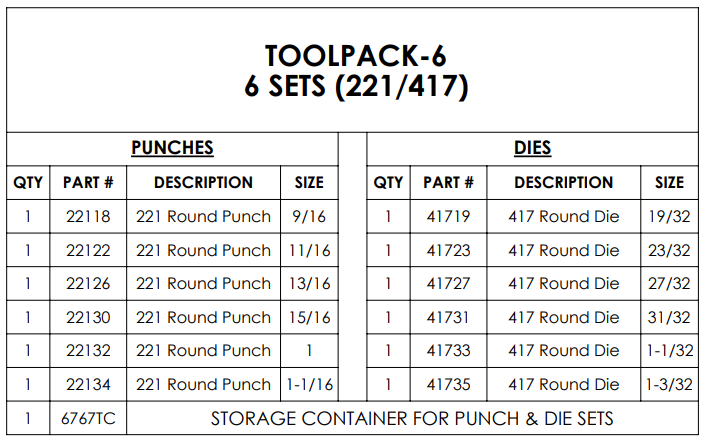Click the 1-3/32 die size cell

[x=669, y=384]
